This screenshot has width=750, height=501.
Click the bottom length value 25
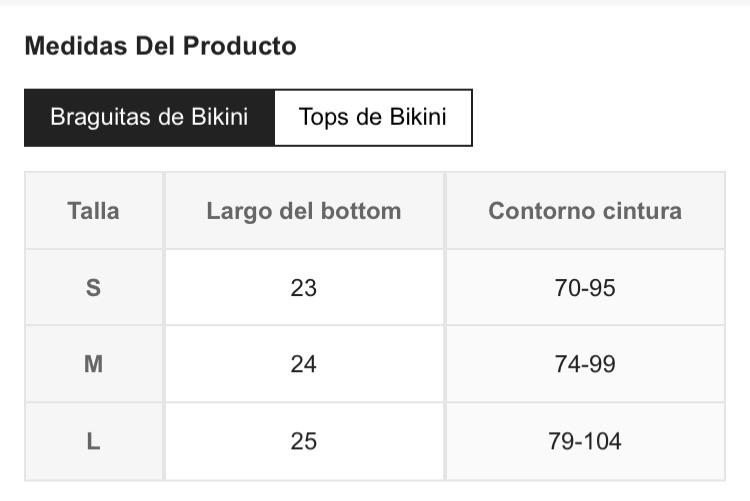coord(304,441)
